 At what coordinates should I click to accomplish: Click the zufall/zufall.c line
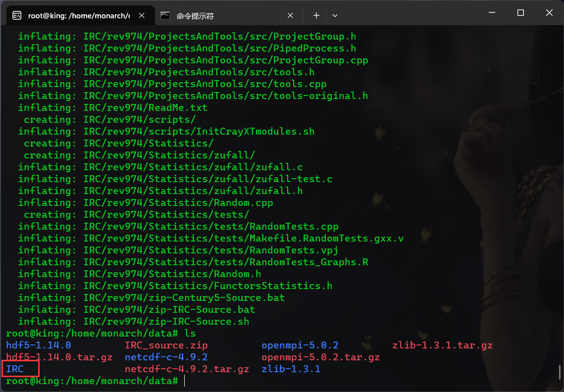pos(160,167)
